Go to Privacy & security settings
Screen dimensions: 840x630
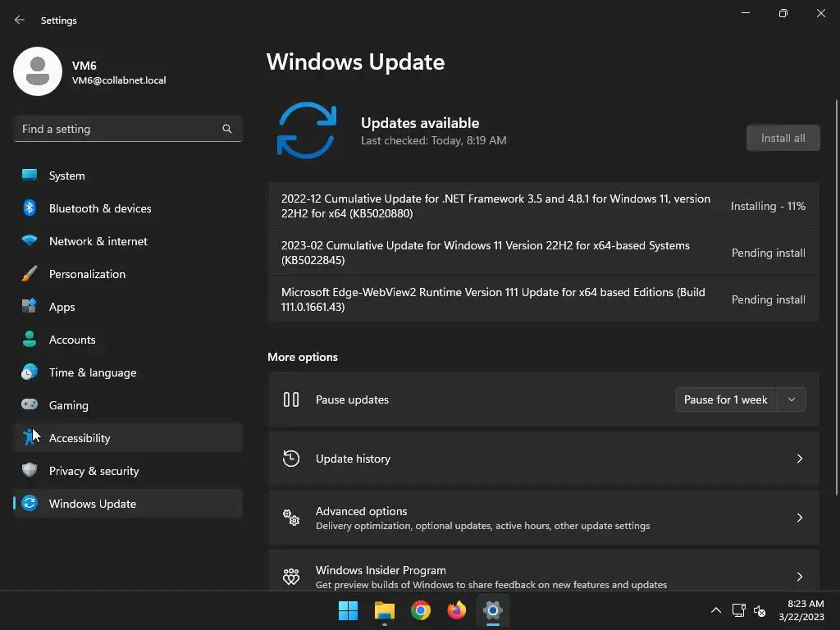click(x=128, y=470)
